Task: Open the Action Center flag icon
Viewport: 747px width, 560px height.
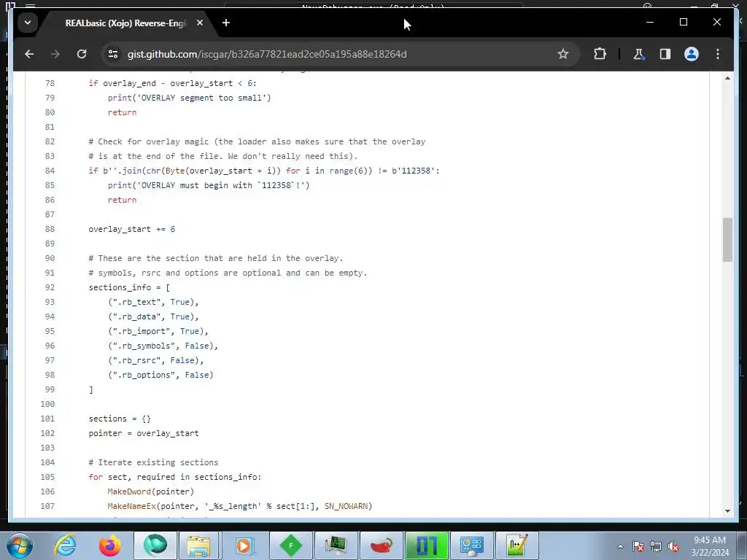Action: click(x=638, y=547)
